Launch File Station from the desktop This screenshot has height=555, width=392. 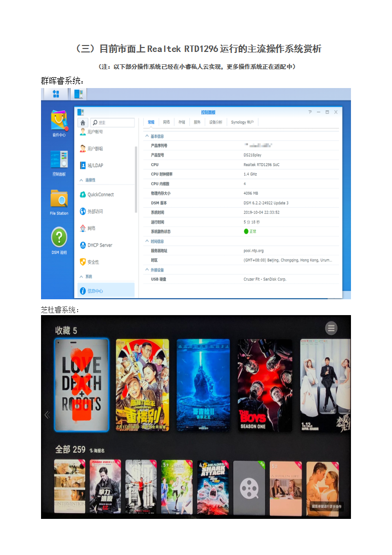(59, 202)
